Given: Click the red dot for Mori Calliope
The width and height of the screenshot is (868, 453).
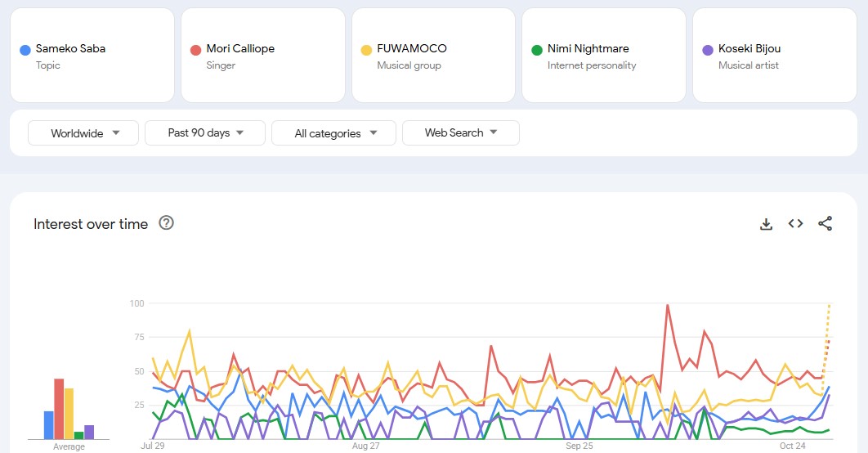Looking at the screenshot, I should click(x=196, y=50).
